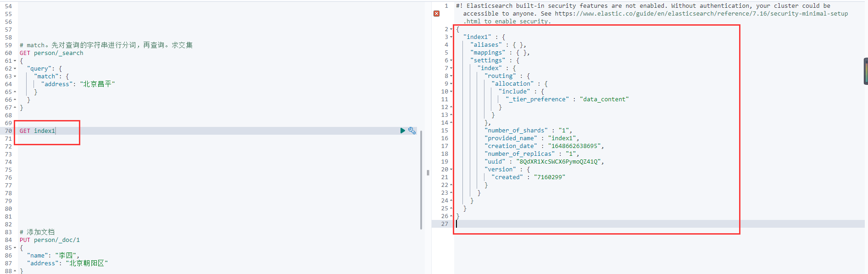868x274 pixels.
Task: Send the GET index1 request with play icon
Action: pos(403,131)
